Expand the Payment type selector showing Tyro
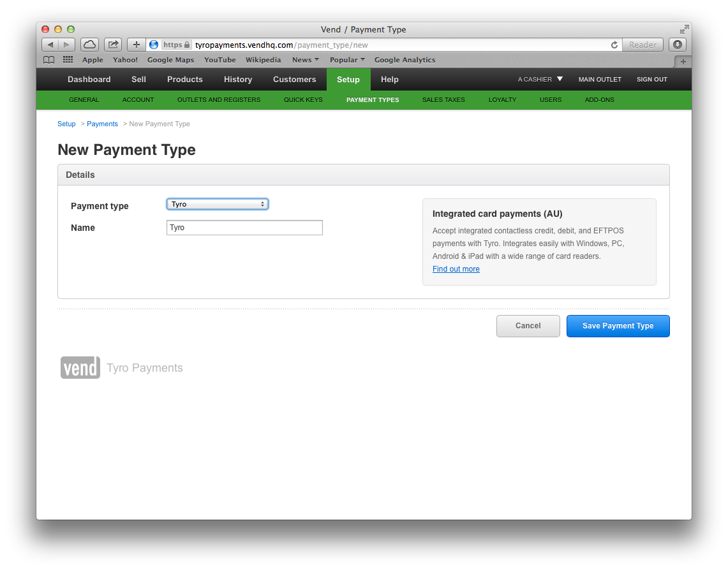This screenshot has height=570, width=728. point(217,203)
